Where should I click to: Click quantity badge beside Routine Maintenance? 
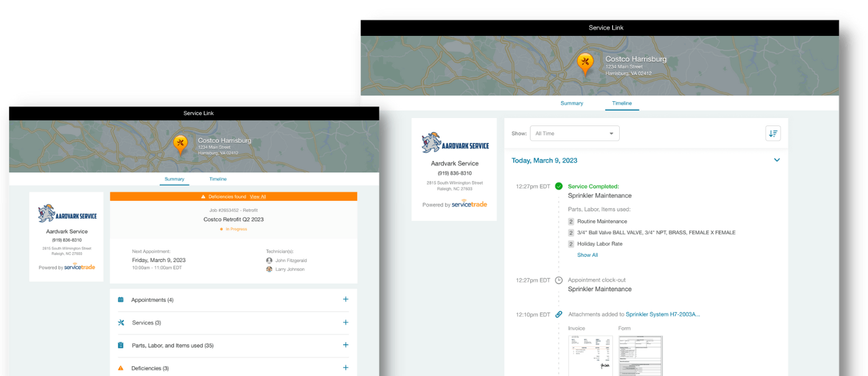(571, 222)
